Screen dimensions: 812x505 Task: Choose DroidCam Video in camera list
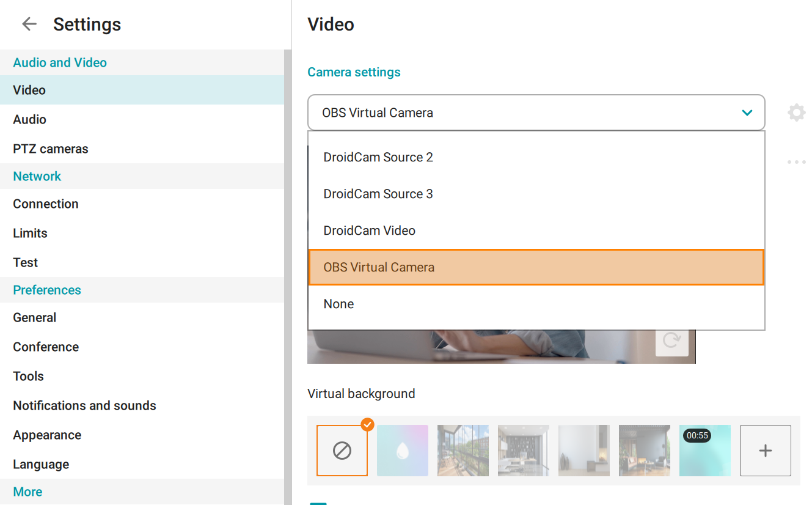pos(369,230)
